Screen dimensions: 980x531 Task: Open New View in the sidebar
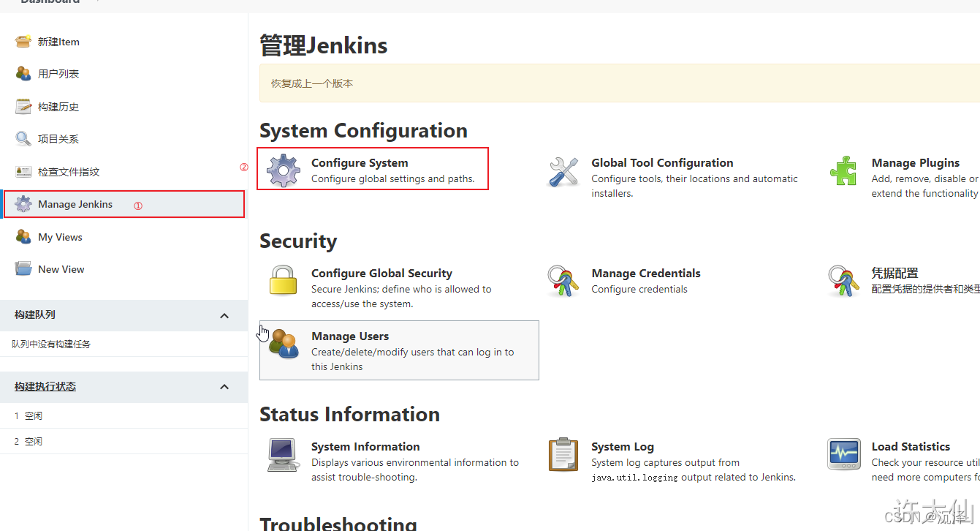tap(61, 269)
